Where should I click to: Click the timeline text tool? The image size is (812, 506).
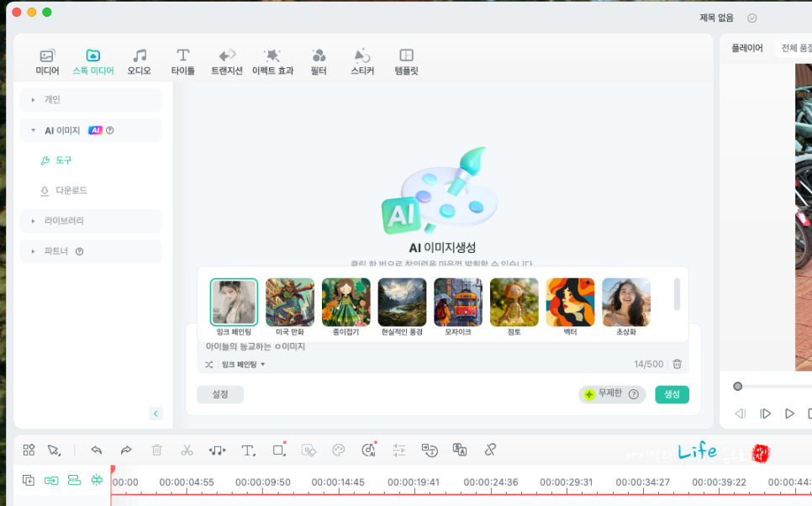coord(248,450)
